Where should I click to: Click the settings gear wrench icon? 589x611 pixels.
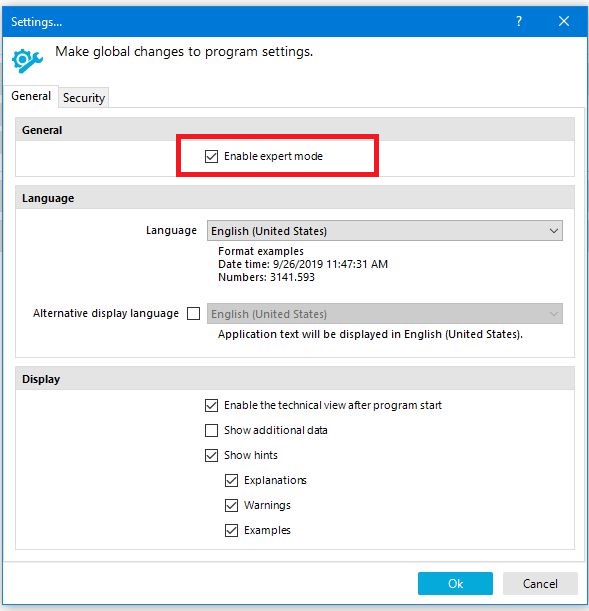[27, 60]
